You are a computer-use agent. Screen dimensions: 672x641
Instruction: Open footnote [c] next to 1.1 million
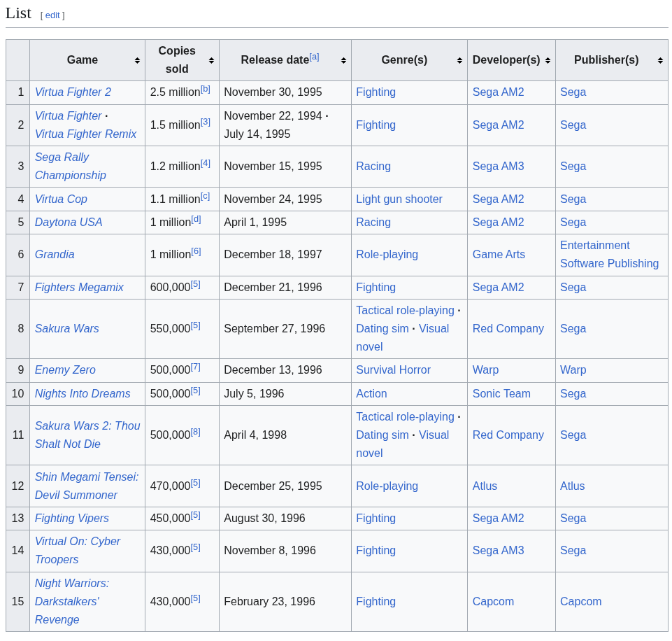[x=206, y=197]
